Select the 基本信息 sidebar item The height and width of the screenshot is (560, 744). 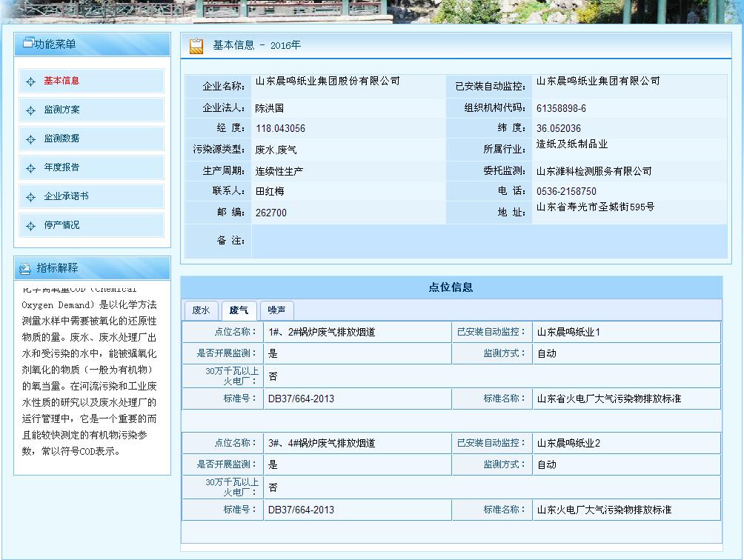(64, 81)
